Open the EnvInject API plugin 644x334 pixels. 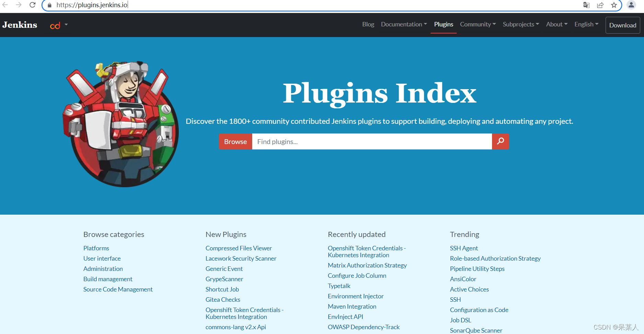coord(345,317)
